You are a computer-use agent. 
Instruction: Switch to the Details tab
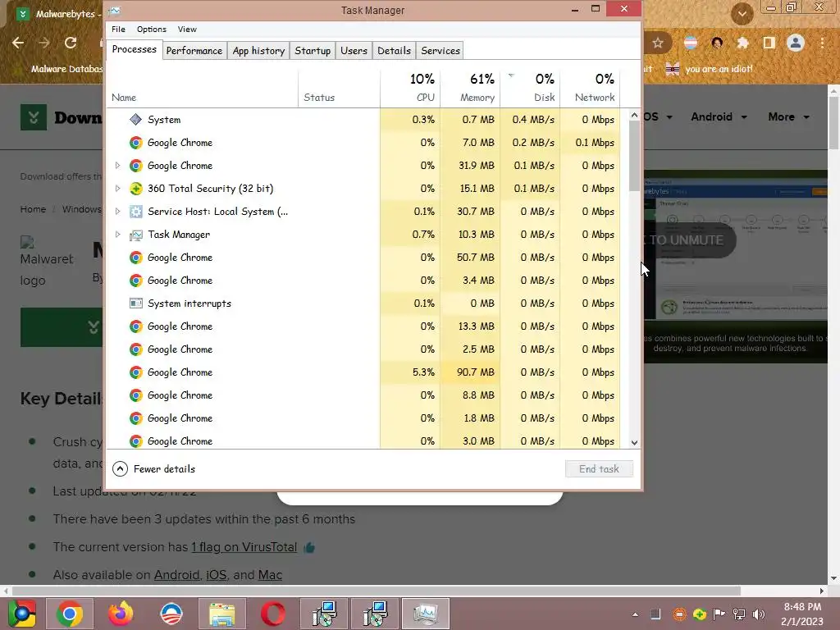coord(394,50)
